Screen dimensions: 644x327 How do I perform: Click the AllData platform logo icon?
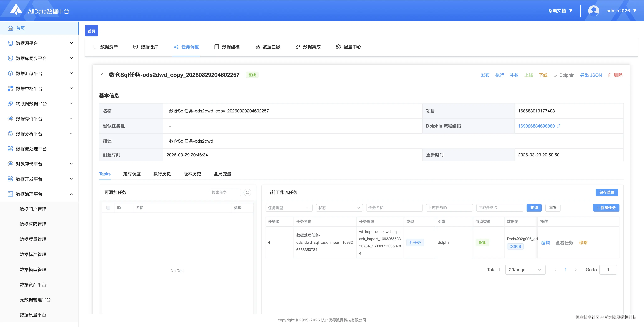point(16,9)
